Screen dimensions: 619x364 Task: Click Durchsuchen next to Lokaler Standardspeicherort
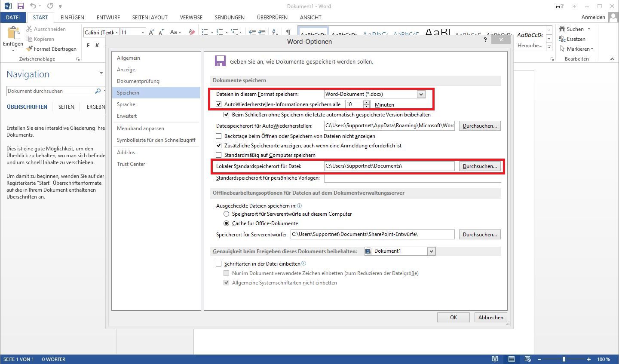click(x=479, y=166)
